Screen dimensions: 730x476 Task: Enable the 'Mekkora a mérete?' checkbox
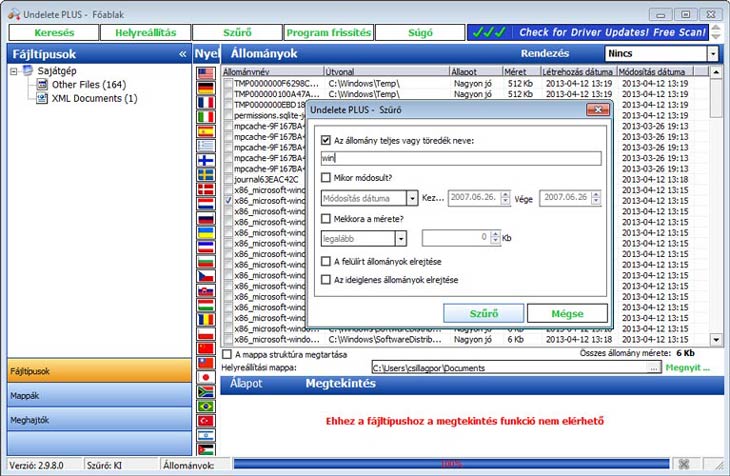[x=326, y=218]
